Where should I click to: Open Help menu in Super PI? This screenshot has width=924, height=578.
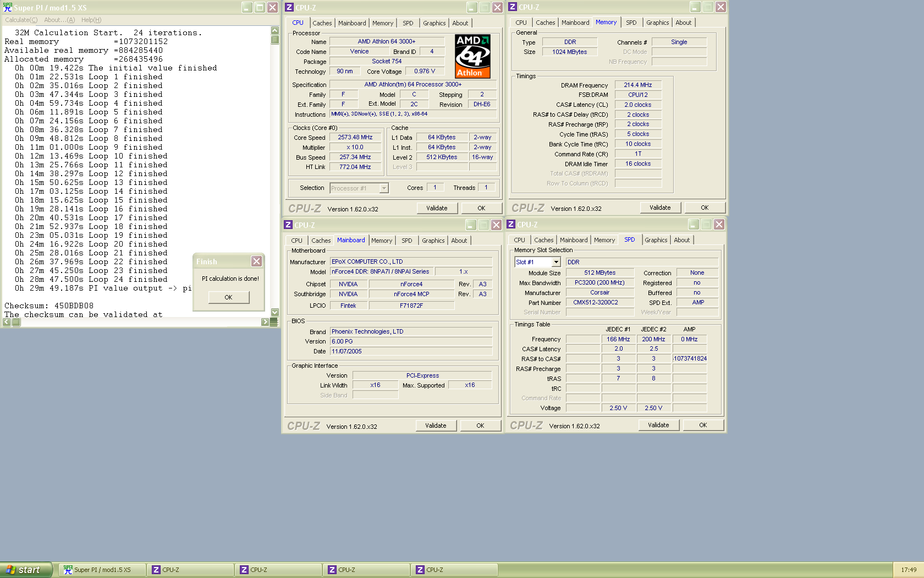(x=91, y=20)
